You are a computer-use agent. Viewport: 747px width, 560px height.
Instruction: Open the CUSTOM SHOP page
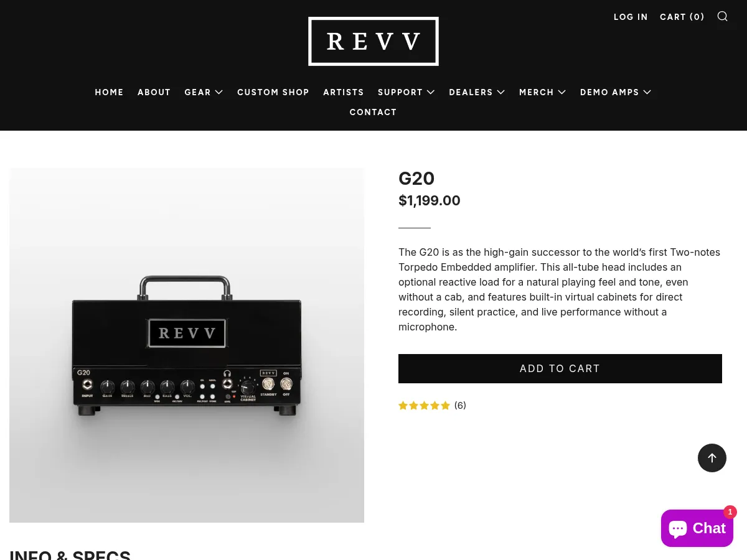pos(273,92)
